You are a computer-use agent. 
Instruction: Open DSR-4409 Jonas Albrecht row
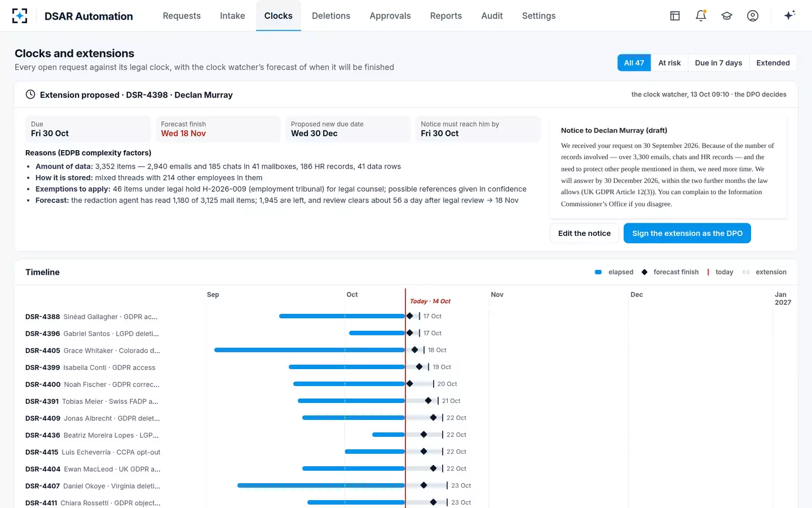[x=92, y=418]
